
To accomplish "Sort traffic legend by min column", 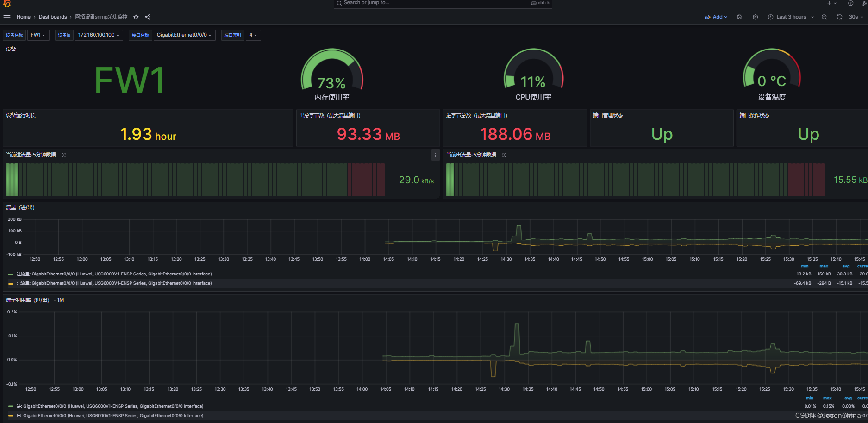I will [x=805, y=267].
